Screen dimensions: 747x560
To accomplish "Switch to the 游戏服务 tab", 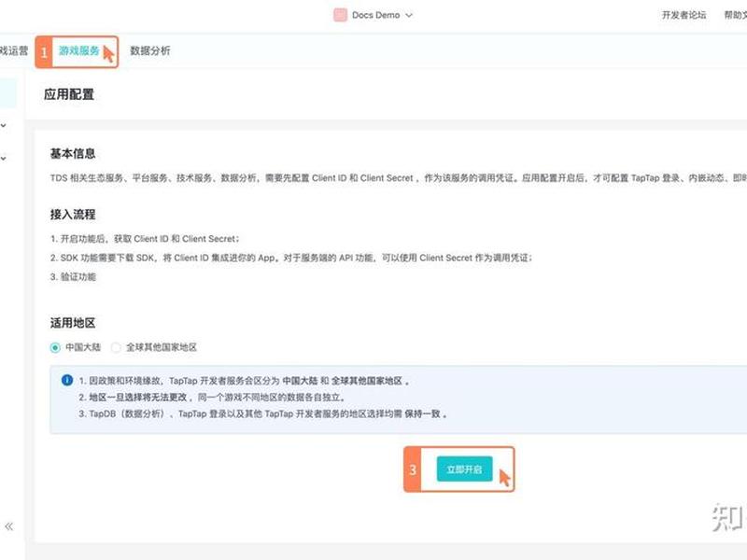I will pos(79,50).
